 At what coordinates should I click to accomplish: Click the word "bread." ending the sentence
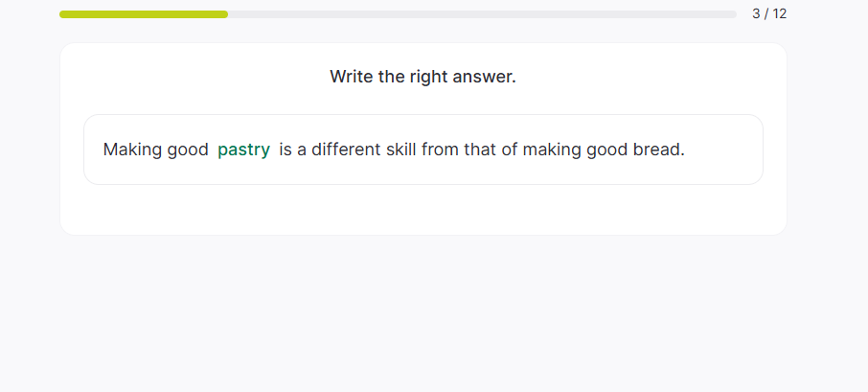(659, 150)
